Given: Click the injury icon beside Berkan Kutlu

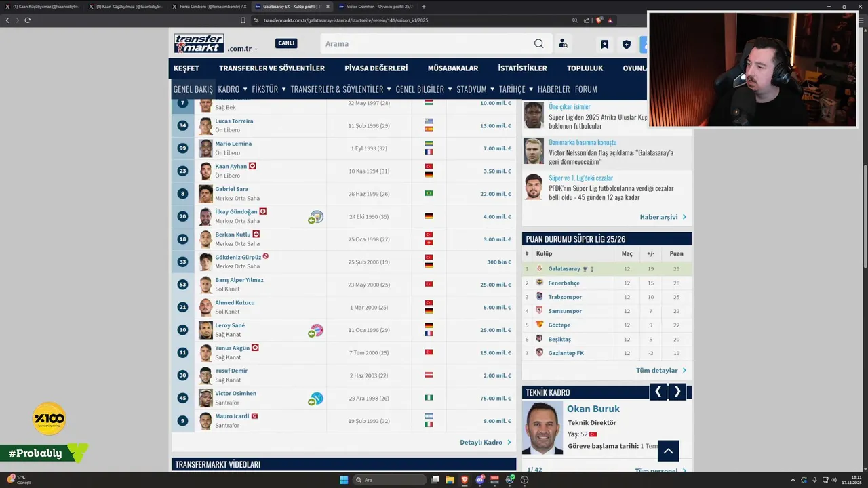Looking at the screenshot, I should 256,235.
